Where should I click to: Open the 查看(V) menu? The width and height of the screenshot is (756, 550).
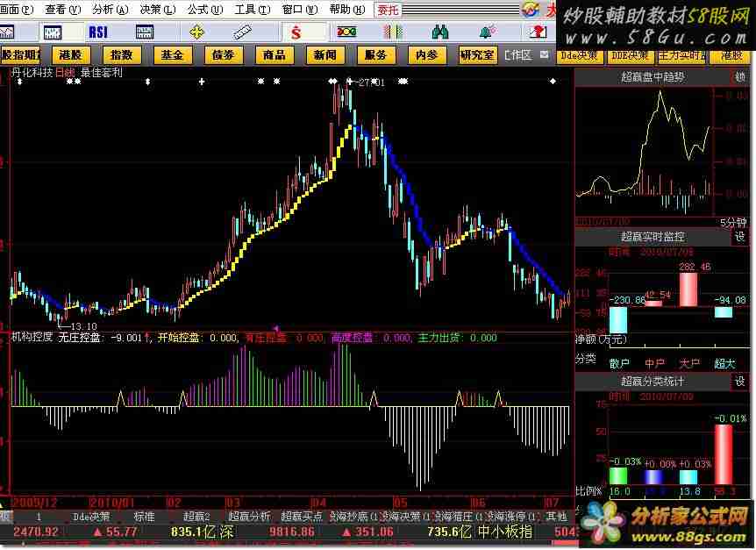click(62, 9)
